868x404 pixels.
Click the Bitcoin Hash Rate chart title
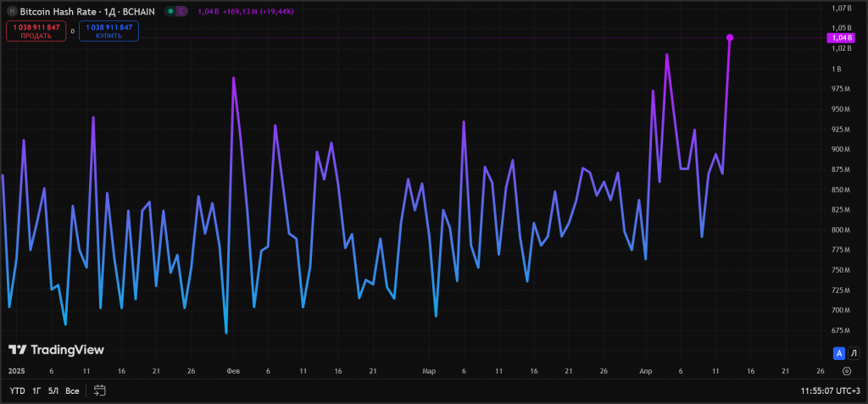click(83, 12)
